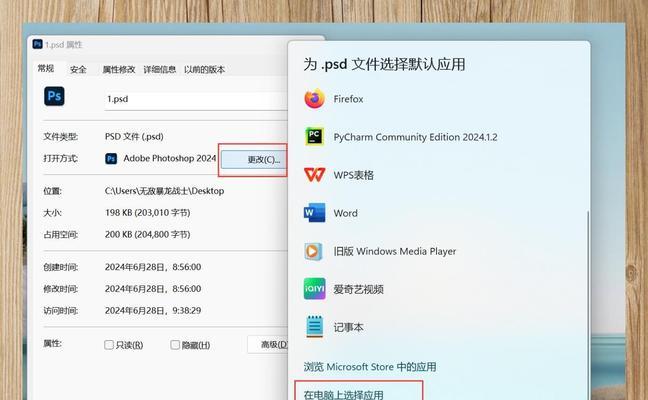Pick the WPS表格 icon
Image resolution: width=648 pixels, height=400 pixels.
point(314,175)
